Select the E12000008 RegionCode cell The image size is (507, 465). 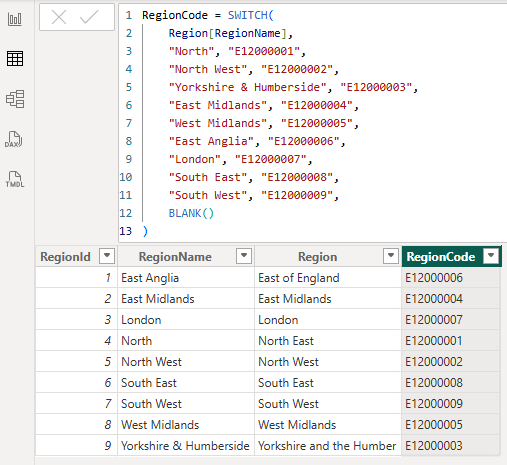[451, 383]
